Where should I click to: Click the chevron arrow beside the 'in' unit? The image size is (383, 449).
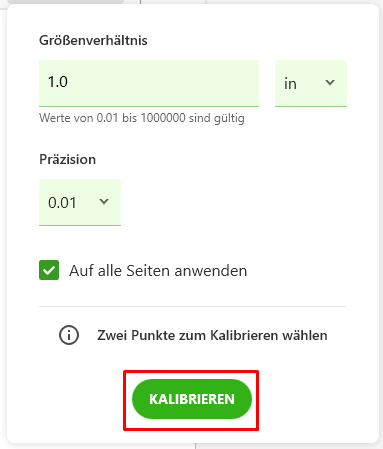click(x=330, y=82)
